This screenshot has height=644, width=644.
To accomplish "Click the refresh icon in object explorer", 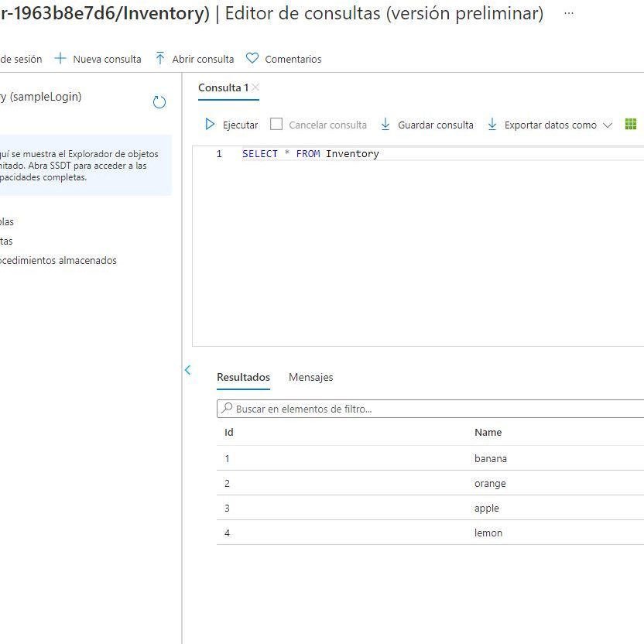I will [159, 102].
